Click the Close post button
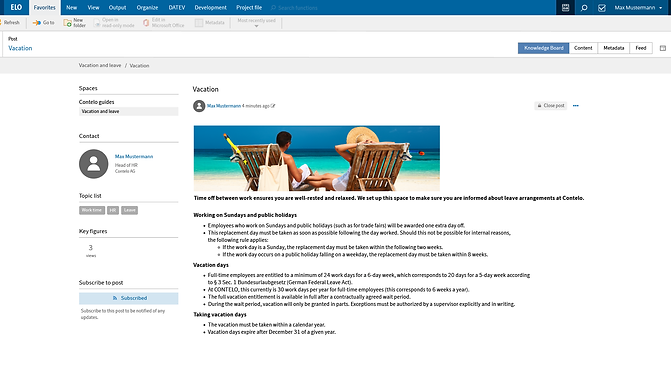The height and width of the screenshot is (391, 671). pyautogui.click(x=551, y=106)
